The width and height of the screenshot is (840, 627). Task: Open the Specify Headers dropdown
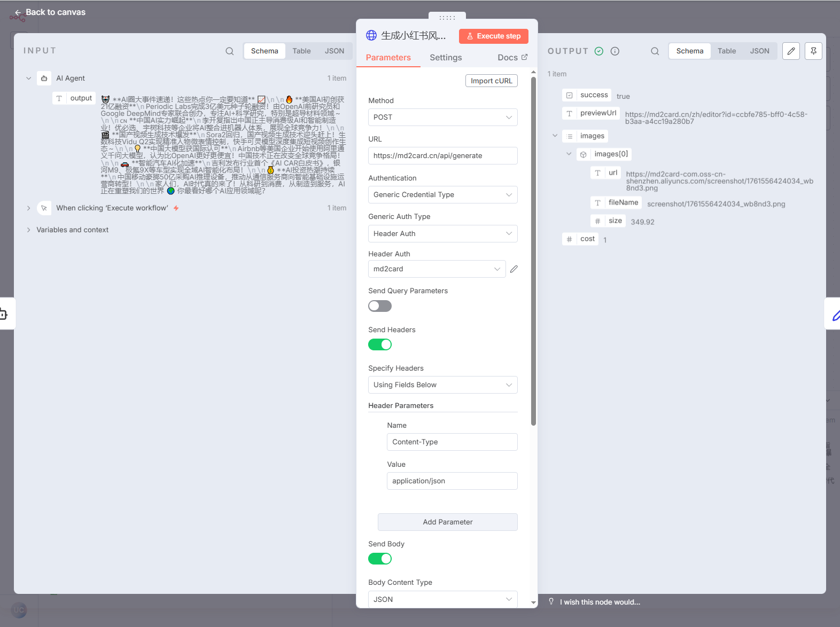(x=443, y=385)
